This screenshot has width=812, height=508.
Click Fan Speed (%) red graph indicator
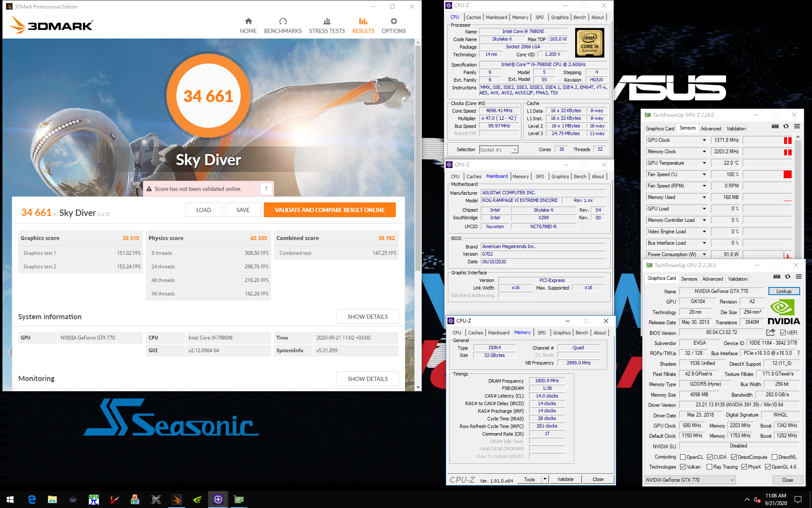787,174
